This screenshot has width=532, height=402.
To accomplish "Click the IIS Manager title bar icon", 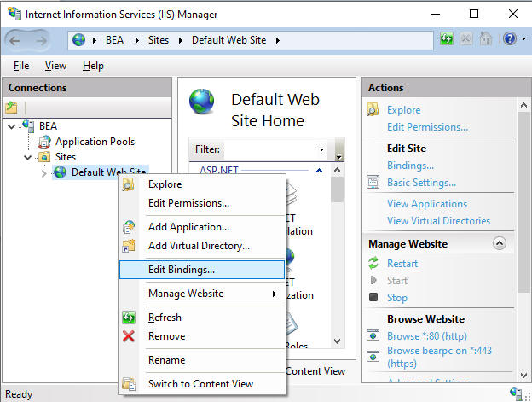I will click(14, 14).
